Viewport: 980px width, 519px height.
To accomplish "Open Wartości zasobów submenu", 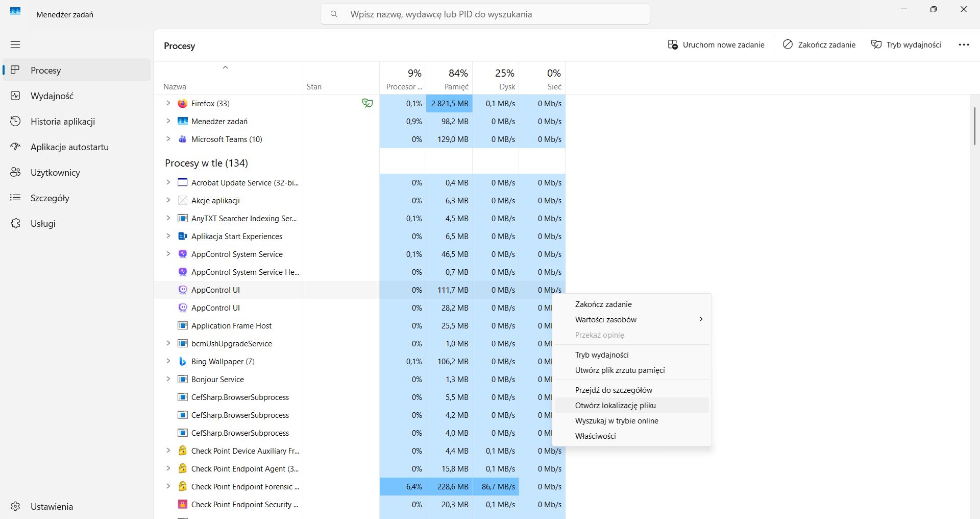I will [632, 319].
